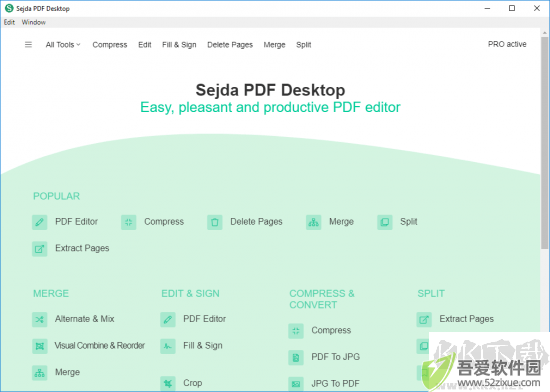The width and height of the screenshot is (550, 392).
Task: Open Fill & Sign text in Edit & Sign
Action: point(203,345)
